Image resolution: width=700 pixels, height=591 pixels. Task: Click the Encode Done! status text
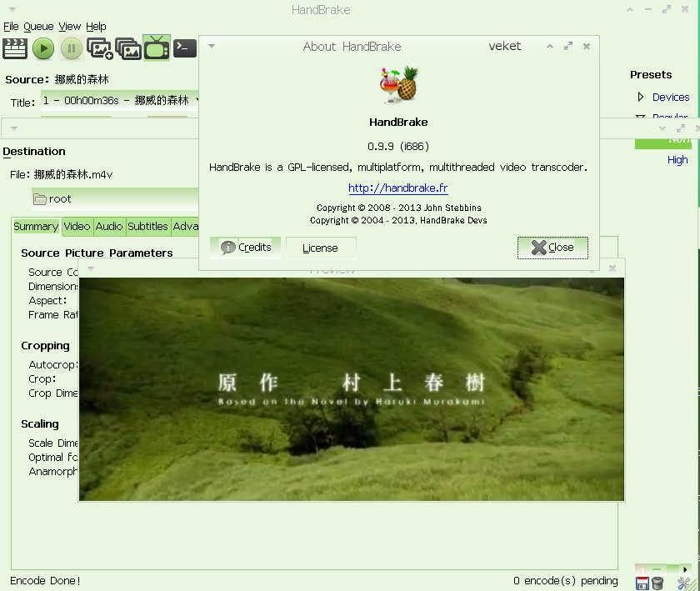tap(45, 581)
